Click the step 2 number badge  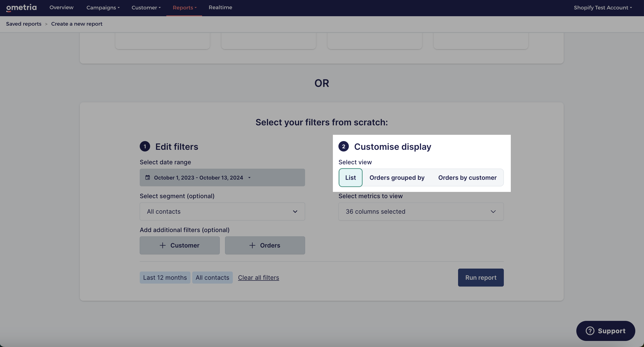point(344,146)
